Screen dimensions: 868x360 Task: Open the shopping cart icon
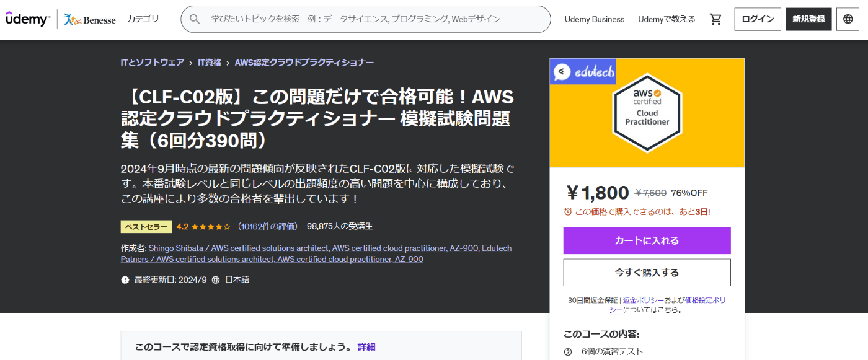[715, 19]
